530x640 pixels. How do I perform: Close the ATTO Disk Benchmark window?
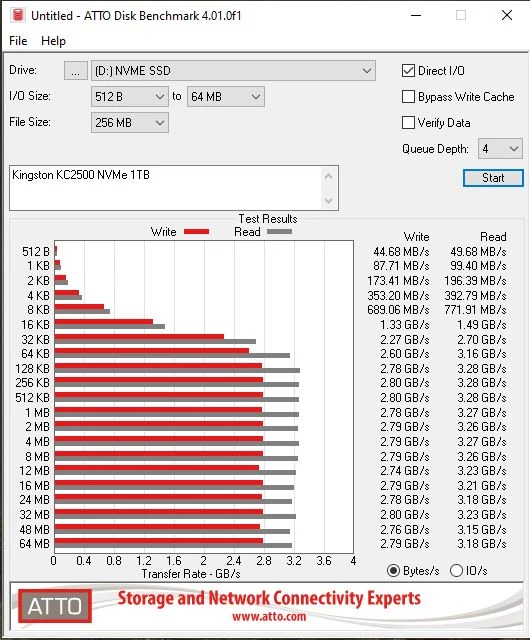[507, 16]
